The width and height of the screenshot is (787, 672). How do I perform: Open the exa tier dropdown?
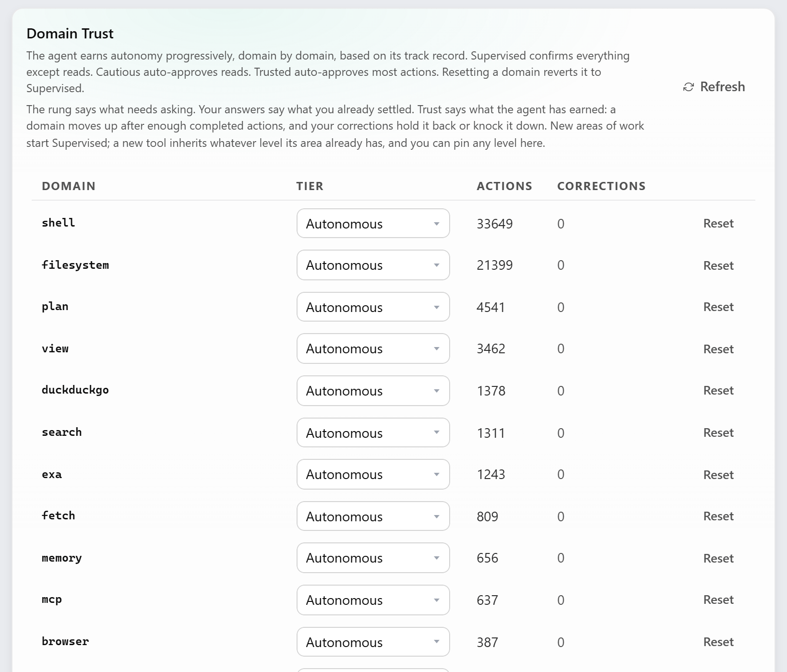(x=373, y=474)
